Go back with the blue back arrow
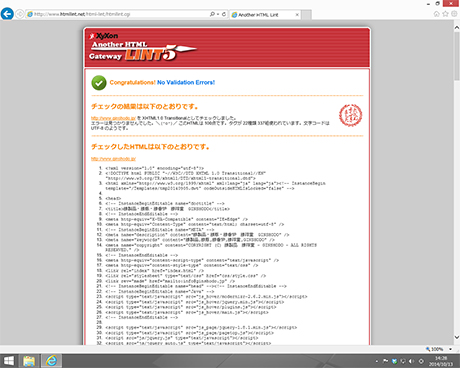 7,14
